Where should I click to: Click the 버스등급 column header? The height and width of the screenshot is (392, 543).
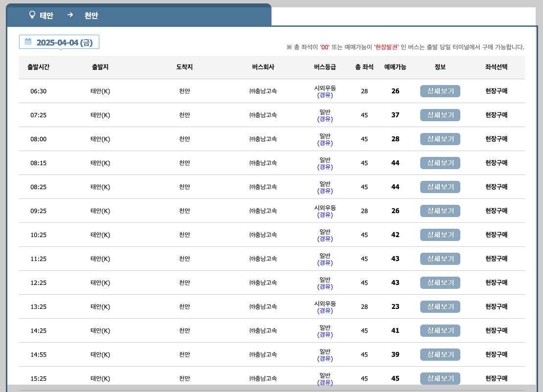click(325, 67)
